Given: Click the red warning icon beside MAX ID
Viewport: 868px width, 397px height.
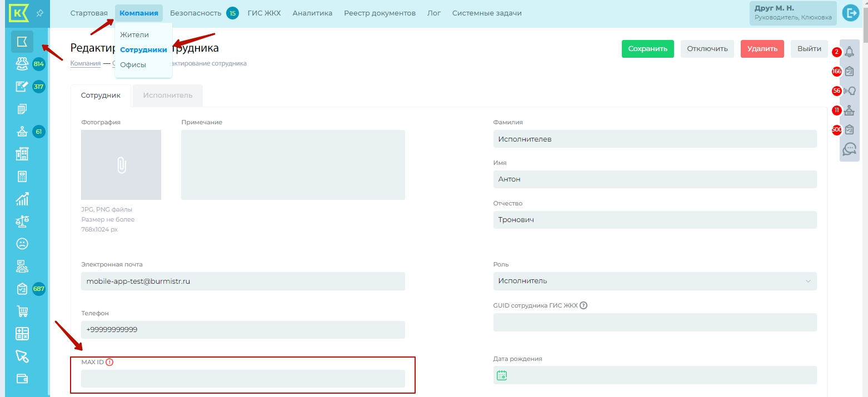Looking at the screenshot, I should click(x=109, y=362).
